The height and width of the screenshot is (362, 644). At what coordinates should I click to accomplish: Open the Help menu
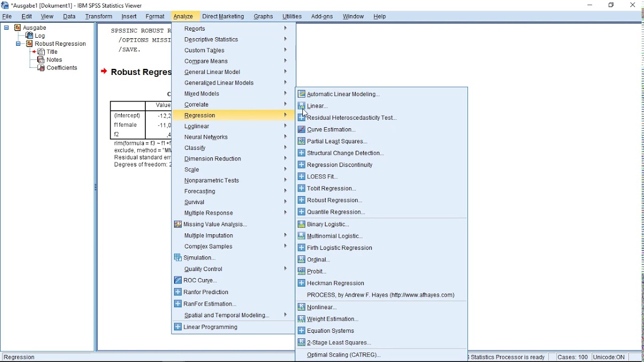pos(380,17)
